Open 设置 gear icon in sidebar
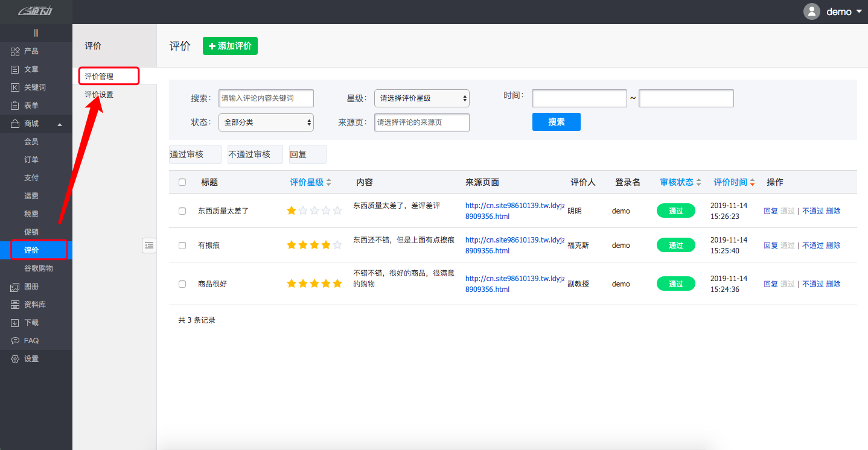 point(16,359)
